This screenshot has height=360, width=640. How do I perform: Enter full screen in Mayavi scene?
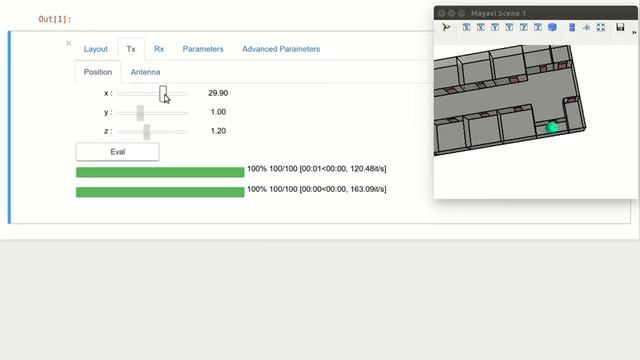pos(600,27)
